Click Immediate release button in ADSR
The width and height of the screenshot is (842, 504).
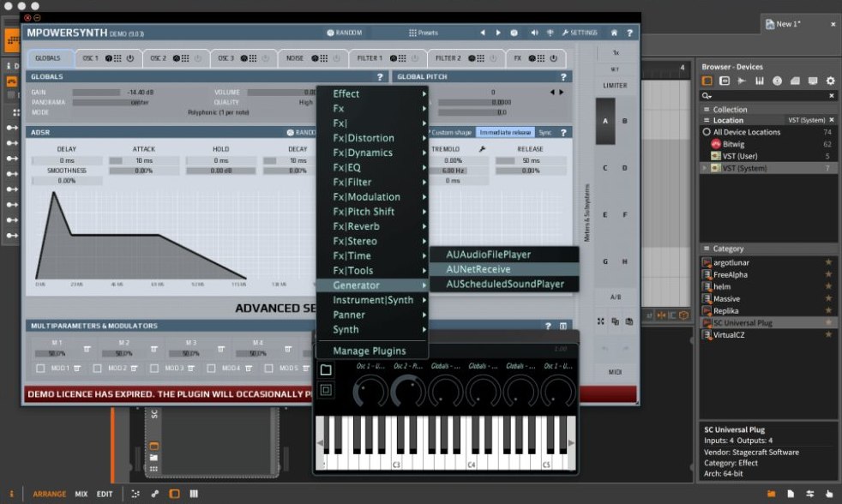505,132
